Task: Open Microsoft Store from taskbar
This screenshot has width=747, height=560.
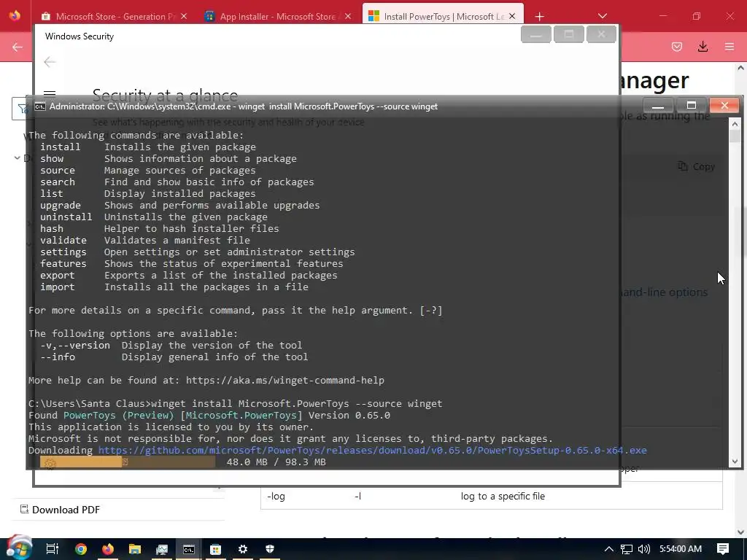Action: pos(216,549)
